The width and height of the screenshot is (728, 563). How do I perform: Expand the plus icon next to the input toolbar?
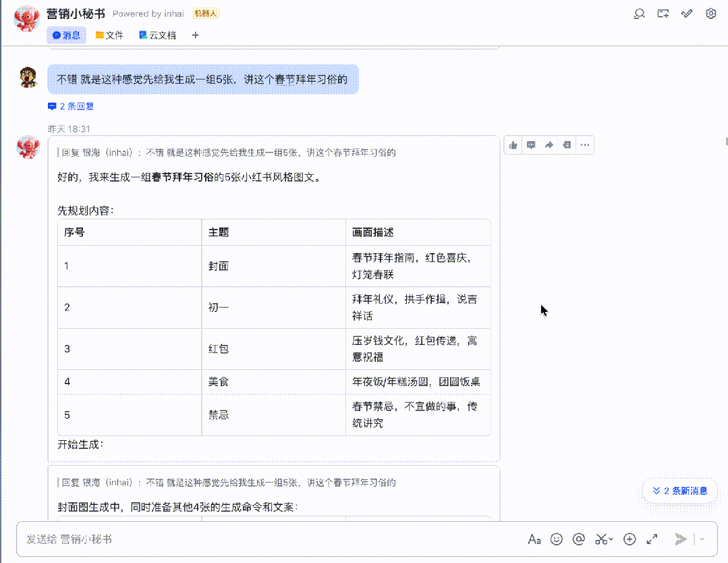(628, 539)
